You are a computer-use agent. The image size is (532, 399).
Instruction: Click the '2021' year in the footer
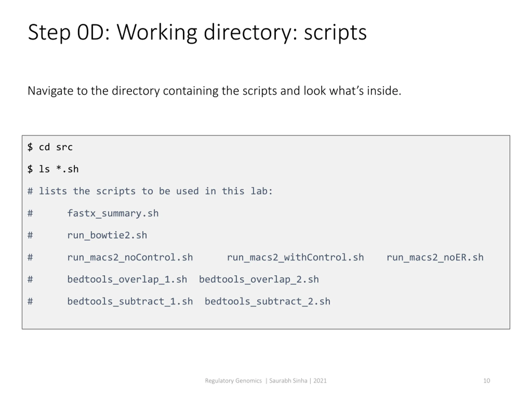click(320, 381)
